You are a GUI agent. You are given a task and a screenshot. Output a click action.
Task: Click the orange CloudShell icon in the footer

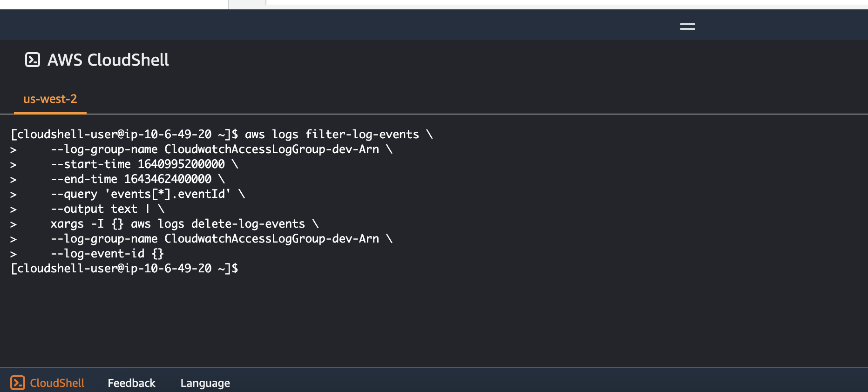[18, 383]
